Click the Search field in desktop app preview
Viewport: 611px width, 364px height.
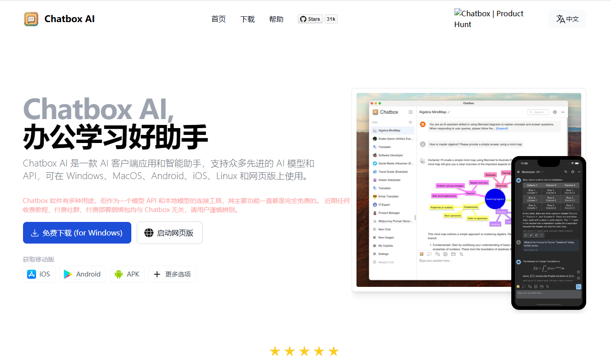[538, 112]
